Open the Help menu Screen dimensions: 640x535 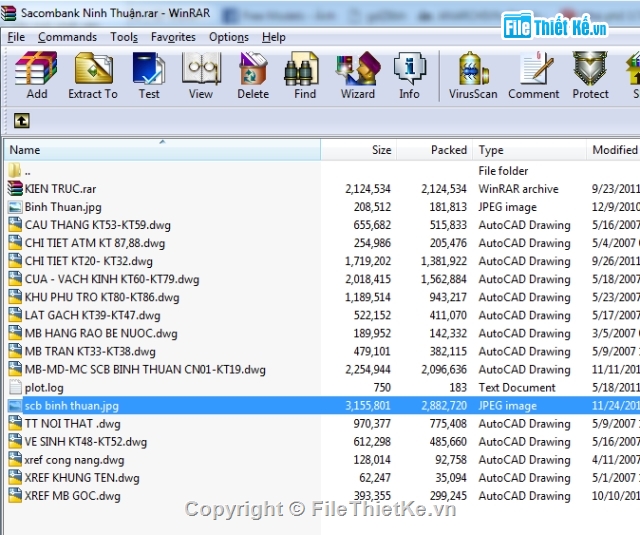[273, 37]
